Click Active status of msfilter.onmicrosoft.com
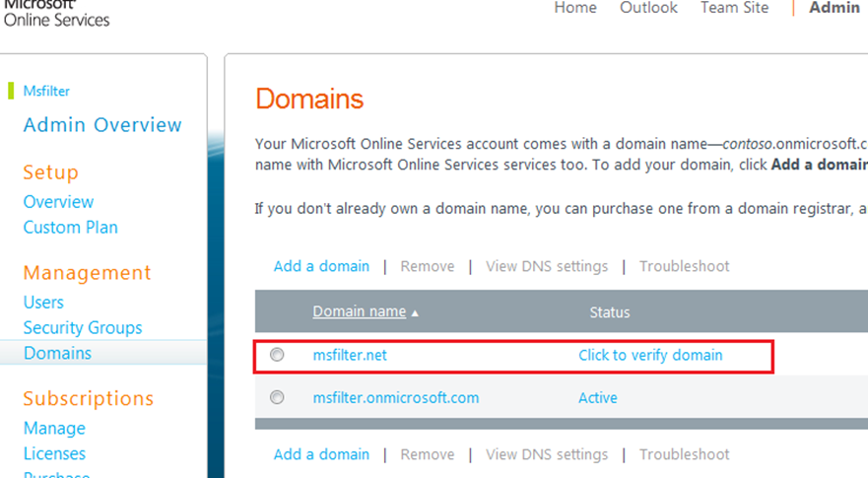Screen dimensions: 868x478 pyautogui.click(x=598, y=398)
